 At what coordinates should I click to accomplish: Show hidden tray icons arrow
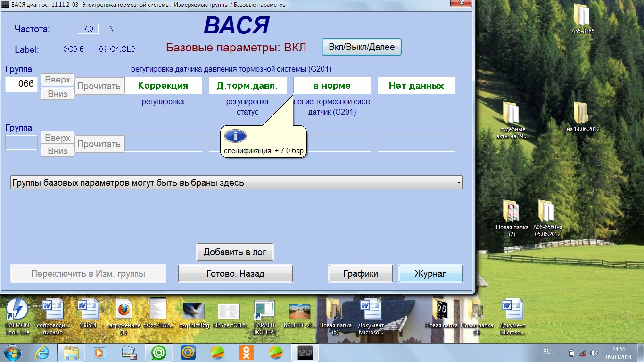click(x=560, y=353)
